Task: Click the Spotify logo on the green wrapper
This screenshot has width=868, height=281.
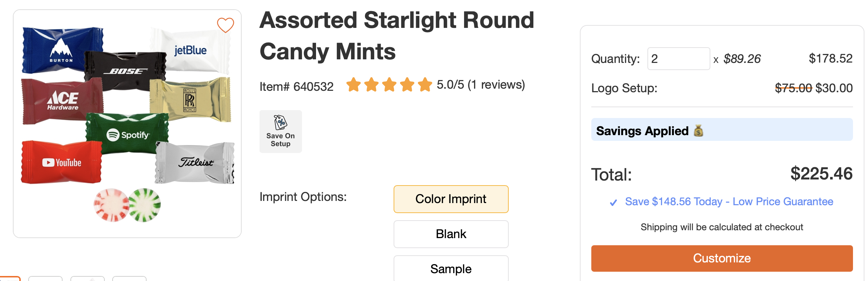Action: click(x=128, y=135)
